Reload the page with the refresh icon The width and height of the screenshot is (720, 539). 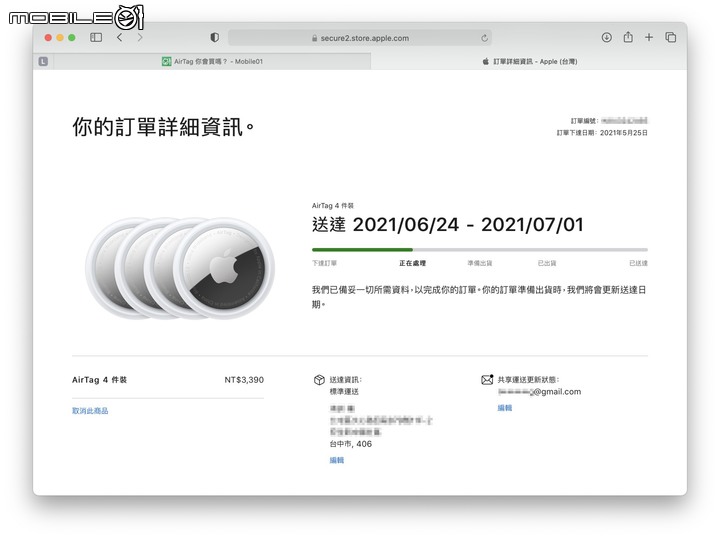click(484, 38)
